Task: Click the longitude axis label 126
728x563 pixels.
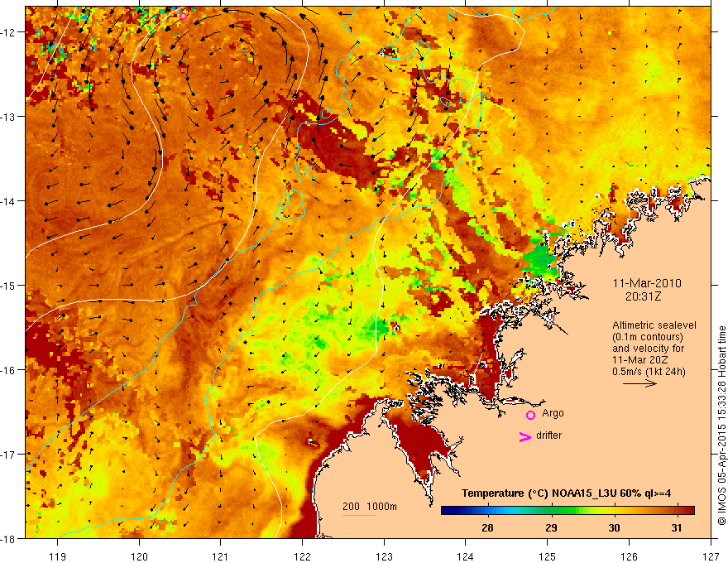Action: click(629, 556)
